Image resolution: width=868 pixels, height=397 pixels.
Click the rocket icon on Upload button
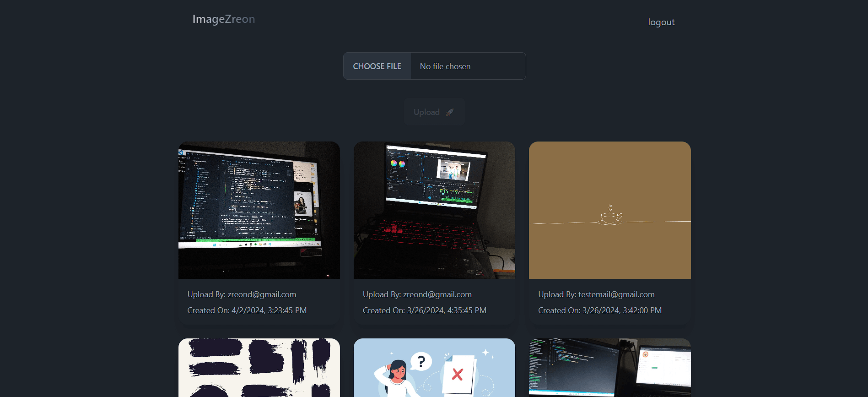tap(450, 112)
